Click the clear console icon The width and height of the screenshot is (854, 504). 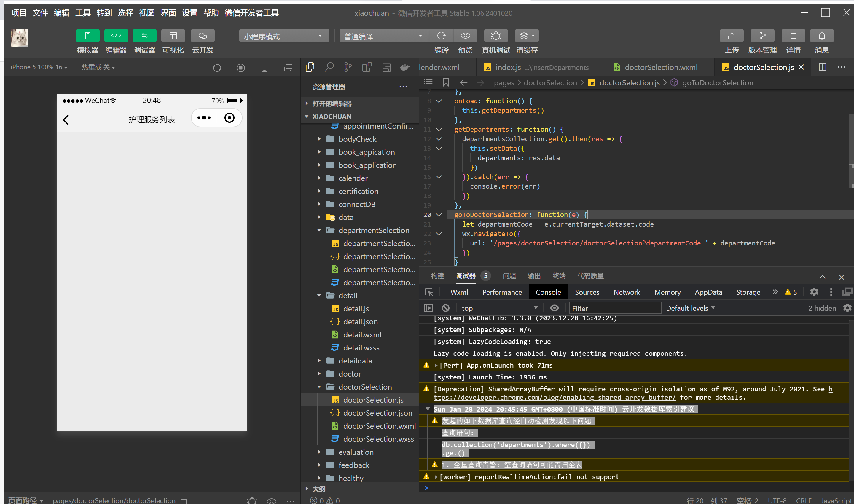coord(445,308)
